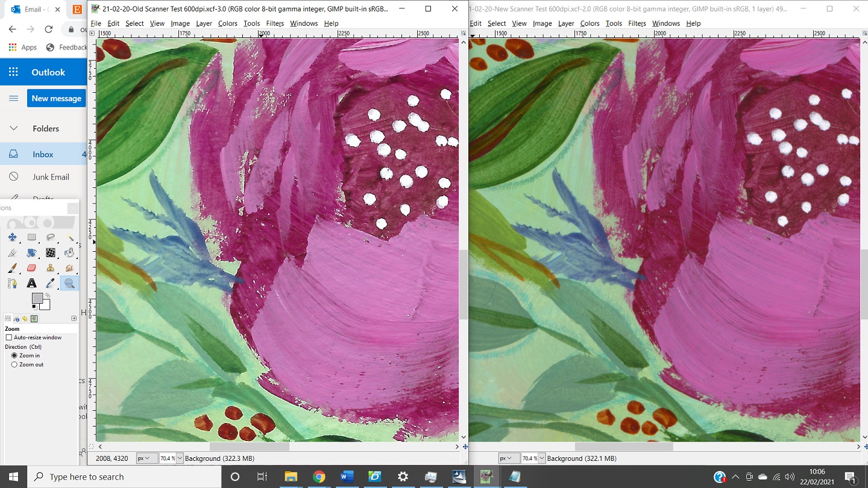The image size is (868, 488).
Task: Collapse the Folders section in Outlook
Action: click(13, 128)
